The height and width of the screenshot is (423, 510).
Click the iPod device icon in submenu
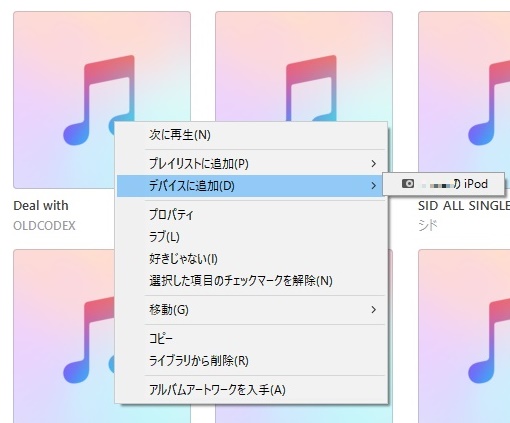pyautogui.click(x=408, y=184)
